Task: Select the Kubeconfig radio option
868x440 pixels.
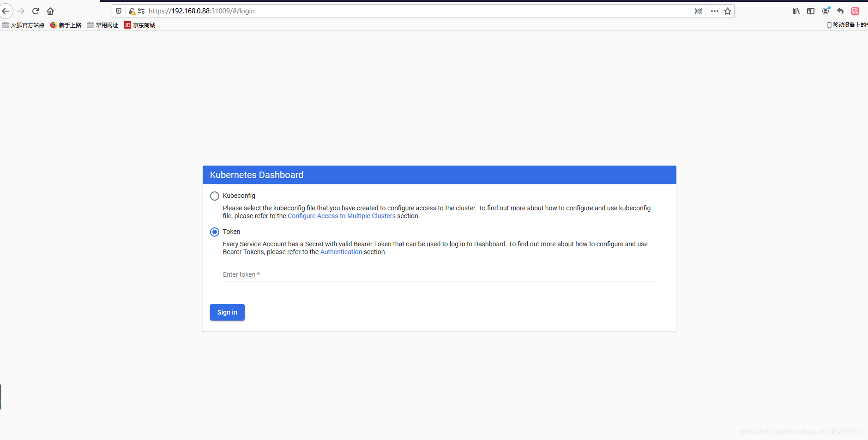Action: [x=215, y=196]
